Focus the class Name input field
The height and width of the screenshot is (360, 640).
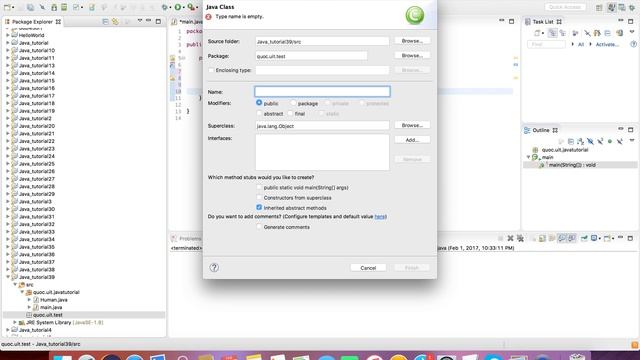pos(322,91)
